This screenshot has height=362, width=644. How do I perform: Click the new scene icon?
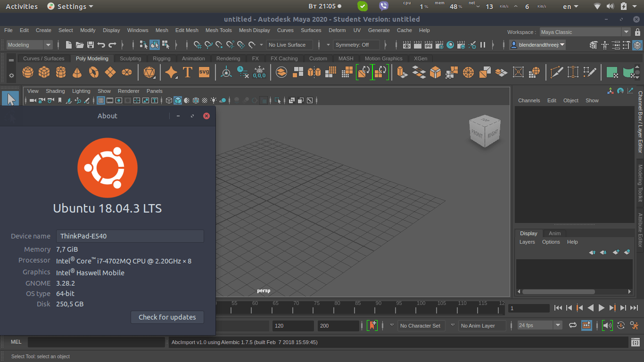pos(69,45)
